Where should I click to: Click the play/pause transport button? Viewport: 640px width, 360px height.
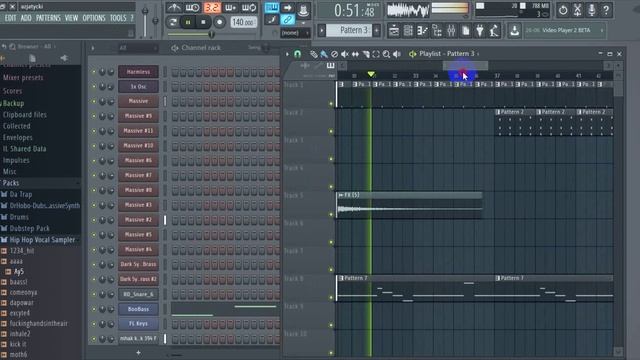188,22
